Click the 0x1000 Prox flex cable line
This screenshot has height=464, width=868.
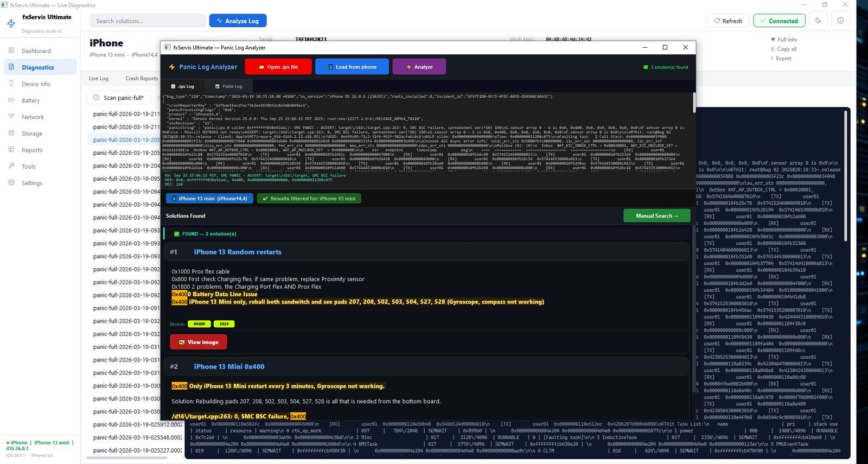201,271
